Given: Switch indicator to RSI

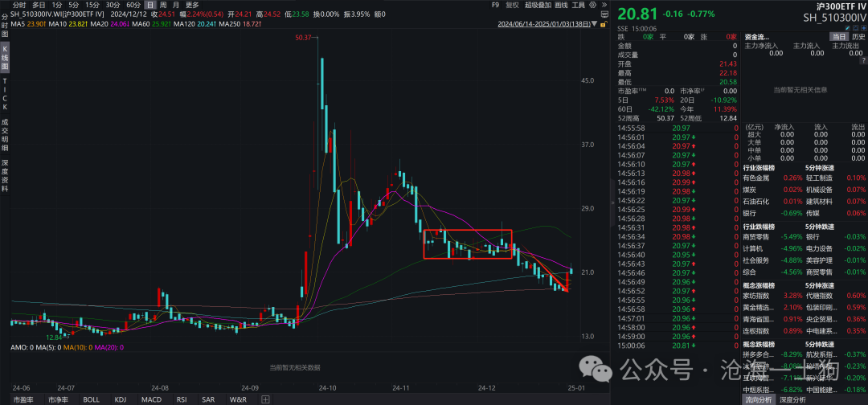Looking at the screenshot, I should [182, 399].
